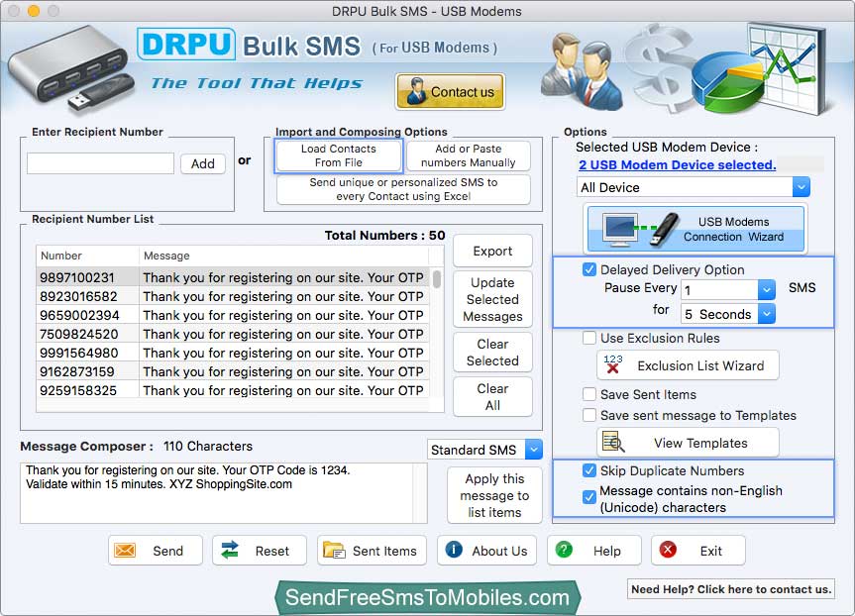Click the DRPU logo
Screen dimensions: 855x616
click(x=186, y=45)
